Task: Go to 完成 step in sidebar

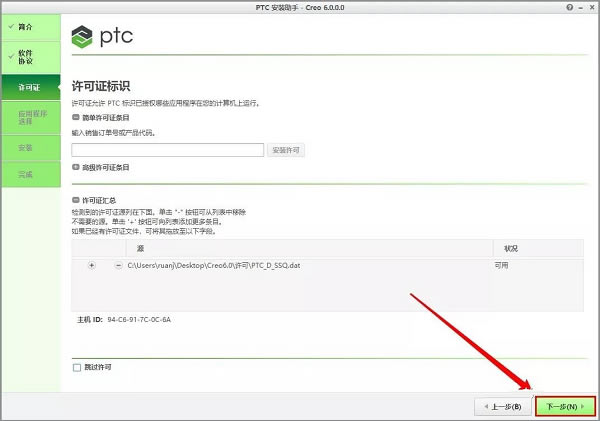Action: [x=31, y=175]
